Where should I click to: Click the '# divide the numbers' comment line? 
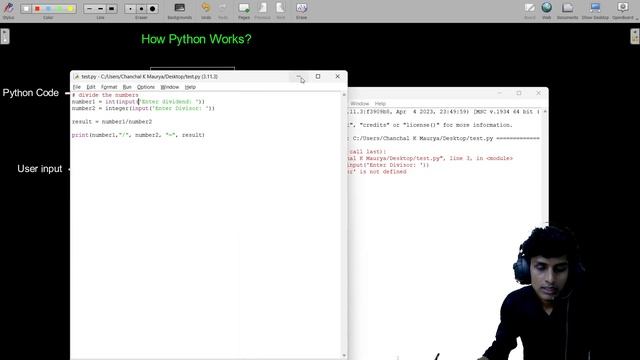coord(105,95)
